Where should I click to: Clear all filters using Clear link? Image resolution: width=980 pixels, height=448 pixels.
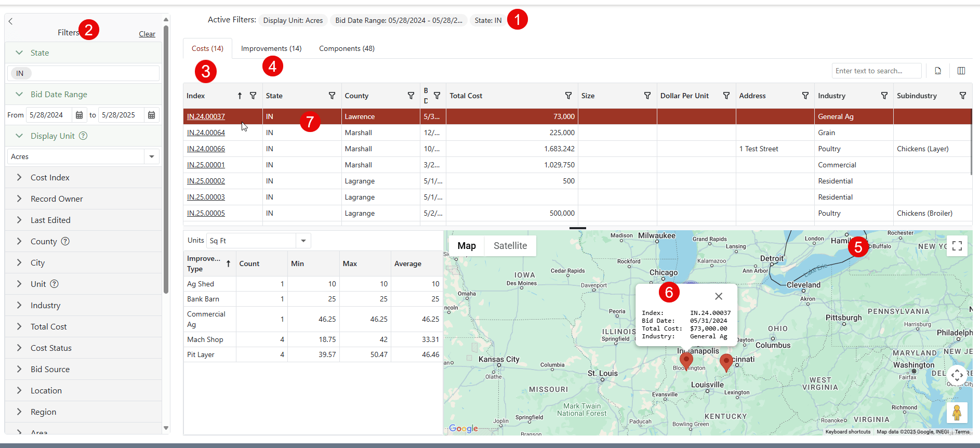(x=147, y=34)
